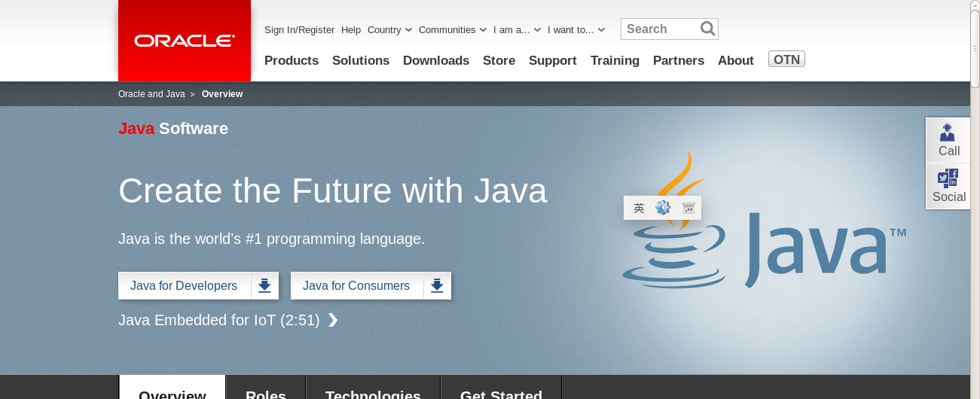The height and width of the screenshot is (399, 980).
Task: Click the Java for Developers button
Action: click(184, 286)
